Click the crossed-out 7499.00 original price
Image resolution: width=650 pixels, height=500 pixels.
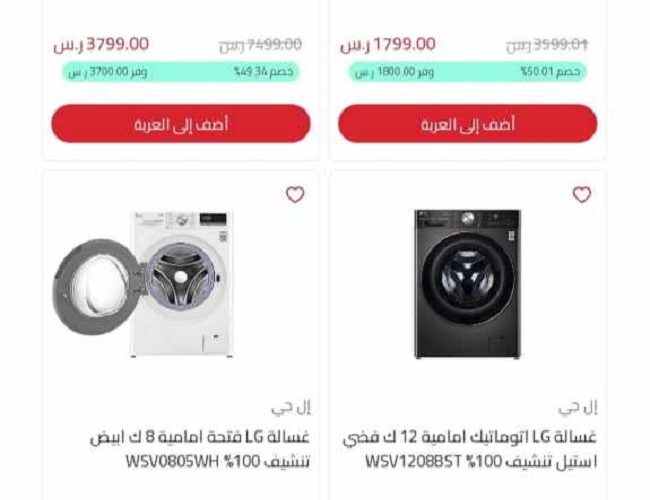260,45
